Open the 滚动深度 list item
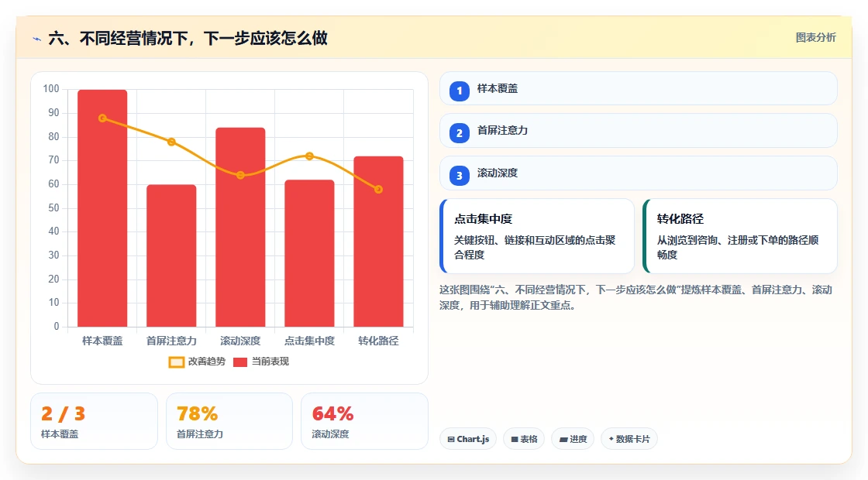This screenshot has width=868, height=480. click(639, 173)
